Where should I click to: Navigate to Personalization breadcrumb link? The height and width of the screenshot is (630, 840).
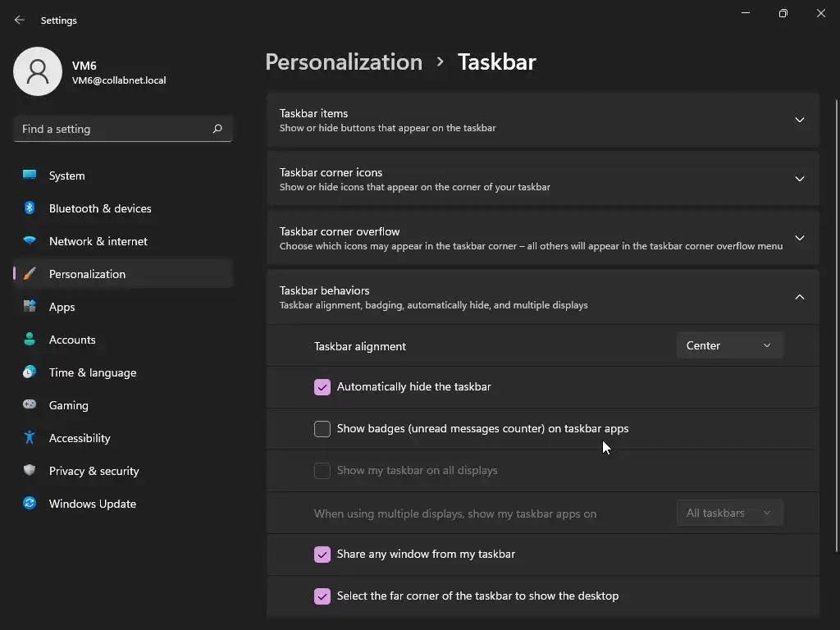344,62
